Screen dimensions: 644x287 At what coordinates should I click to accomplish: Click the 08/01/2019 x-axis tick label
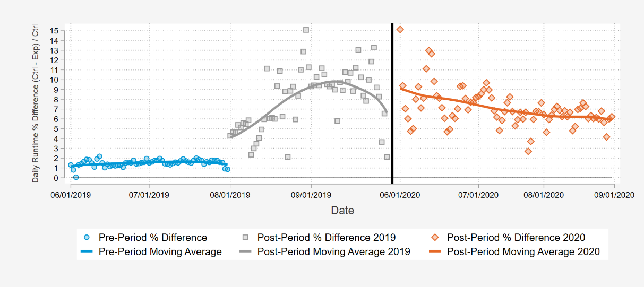point(229,195)
